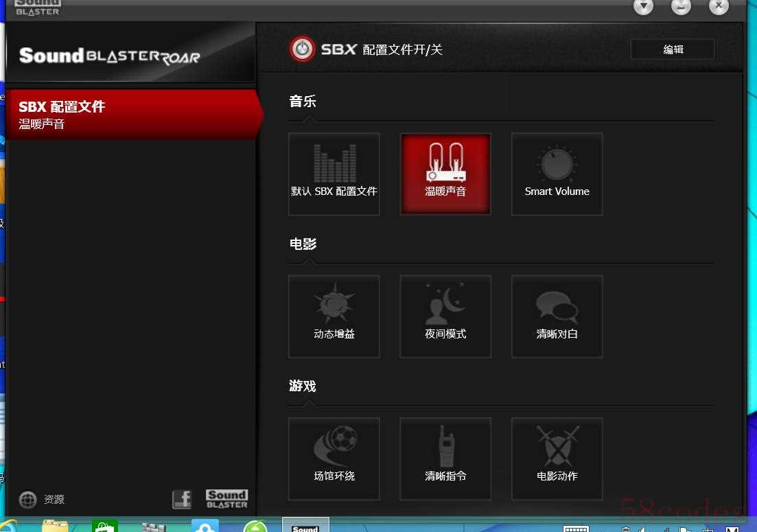The height and width of the screenshot is (532, 757).
Task: Open the folder icon in the taskbar
Action: point(55,526)
